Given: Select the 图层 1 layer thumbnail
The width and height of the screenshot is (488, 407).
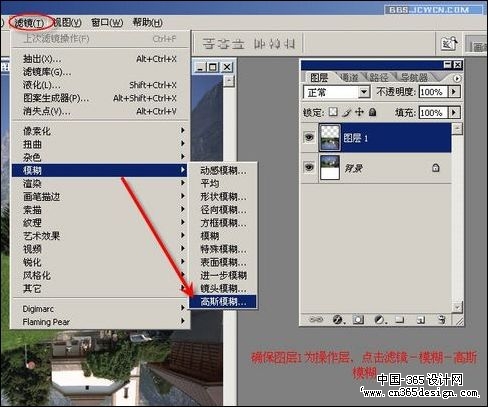Looking at the screenshot, I should 330,137.
